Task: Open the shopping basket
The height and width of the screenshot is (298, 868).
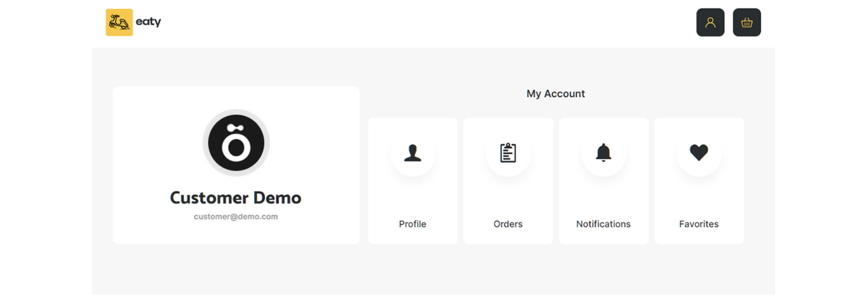Action: (x=747, y=22)
